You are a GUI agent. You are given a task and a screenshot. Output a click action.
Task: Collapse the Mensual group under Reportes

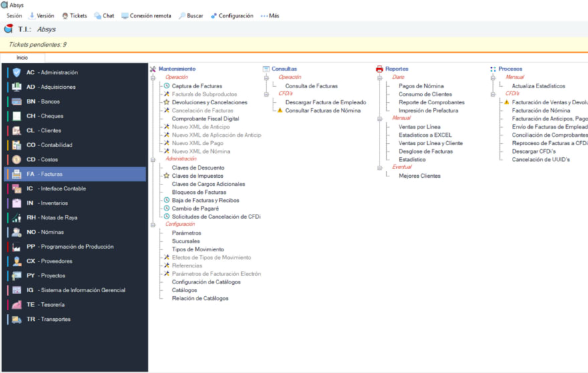(x=380, y=118)
